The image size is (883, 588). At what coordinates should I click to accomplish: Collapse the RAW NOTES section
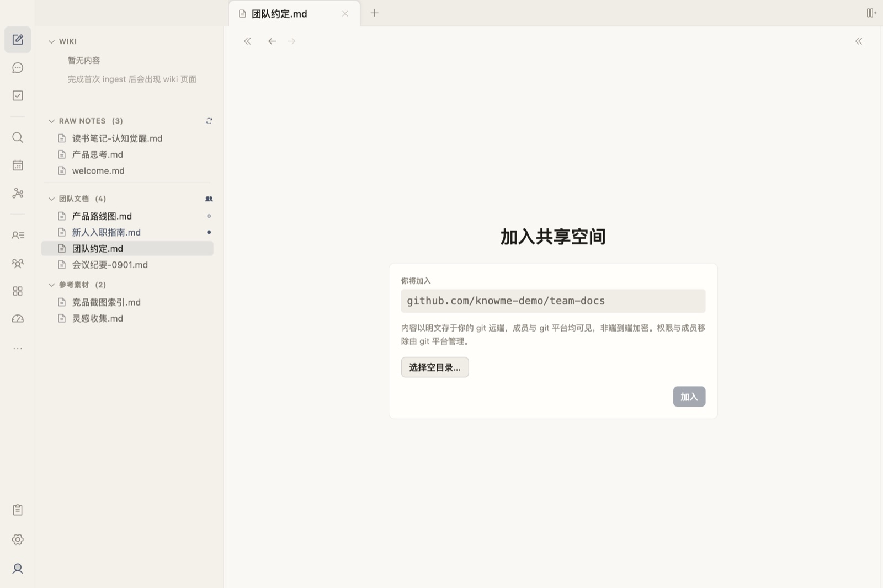click(x=51, y=121)
